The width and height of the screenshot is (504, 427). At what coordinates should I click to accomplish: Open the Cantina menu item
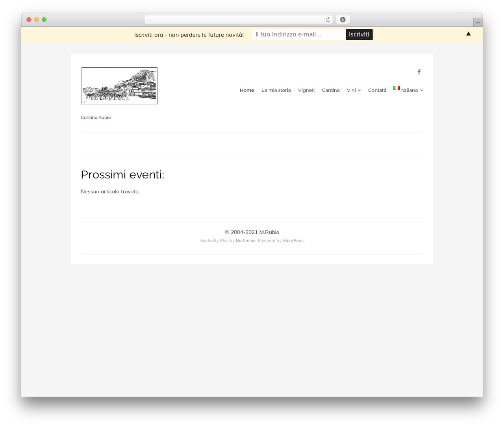pyautogui.click(x=331, y=90)
